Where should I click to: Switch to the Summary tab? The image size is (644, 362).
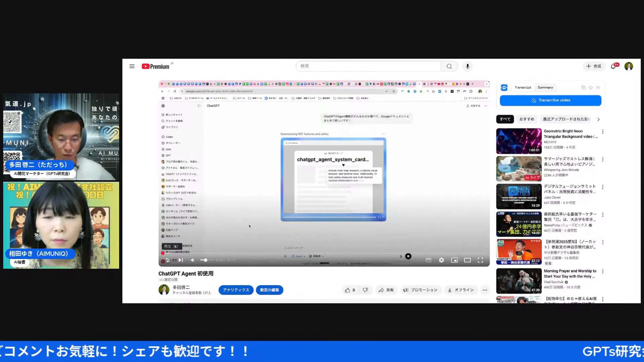point(545,87)
